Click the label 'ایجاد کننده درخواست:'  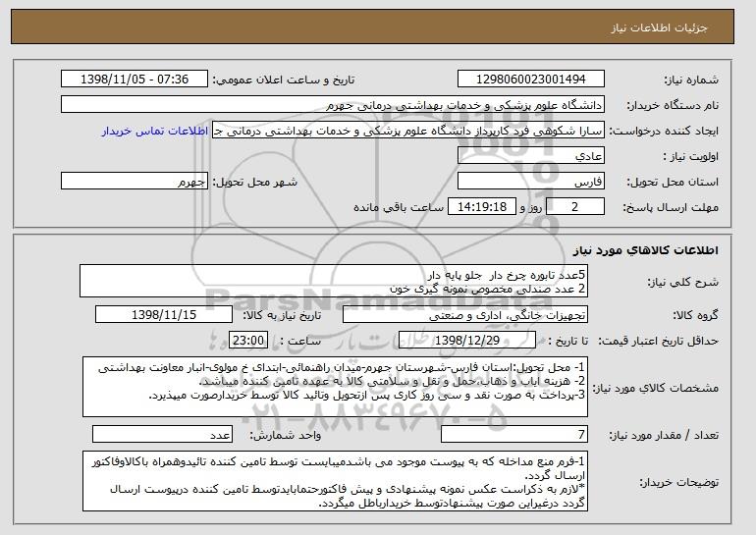pos(664,132)
